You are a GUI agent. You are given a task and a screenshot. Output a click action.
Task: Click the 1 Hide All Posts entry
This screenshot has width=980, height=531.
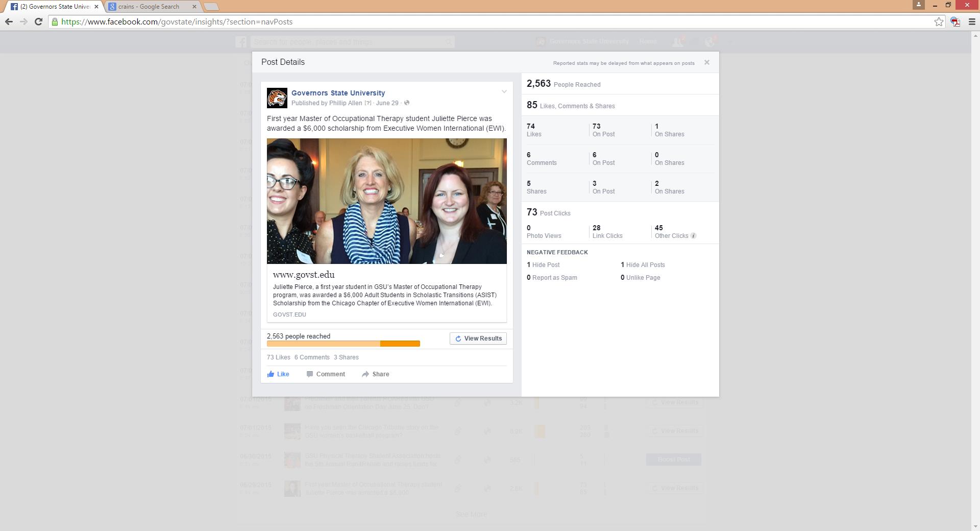click(x=643, y=265)
